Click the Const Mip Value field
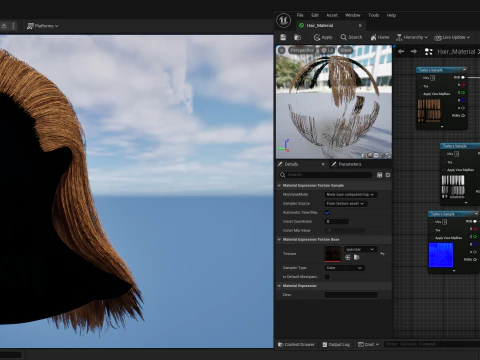The height and width of the screenshot is (360, 480). [345, 230]
